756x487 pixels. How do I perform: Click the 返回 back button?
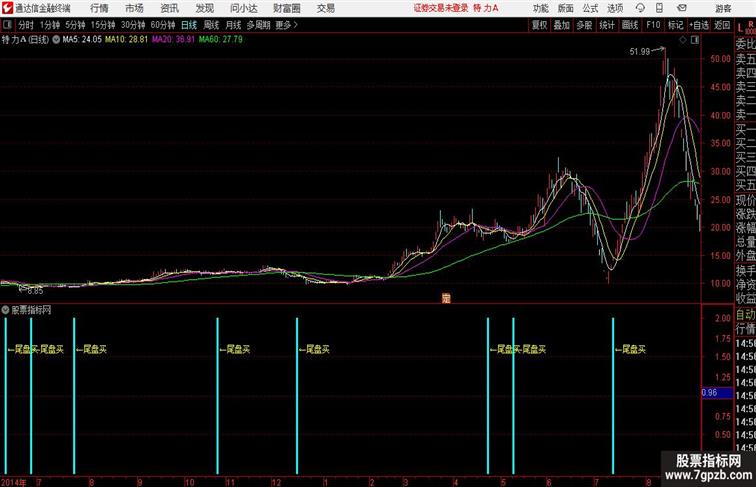coord(722,25)
